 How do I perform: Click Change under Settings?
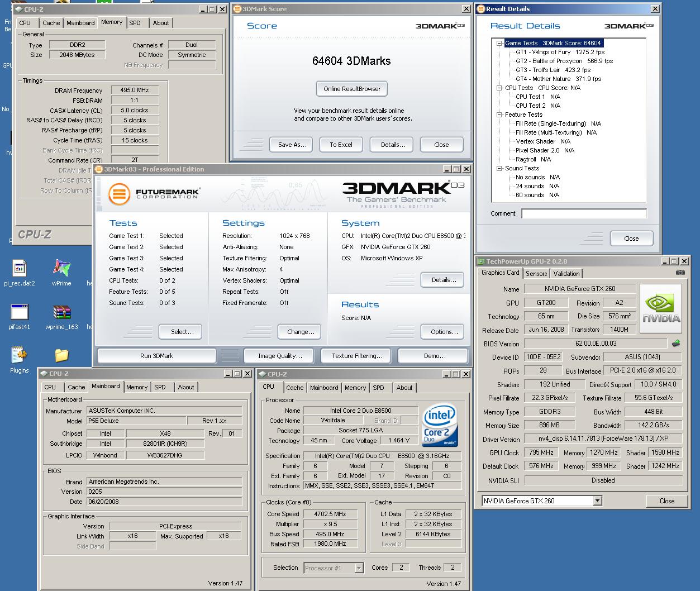point(301,332)
